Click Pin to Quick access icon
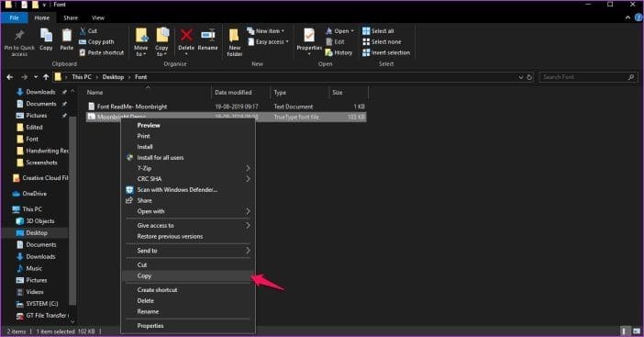This screenshot has height=337, width=644. pyautogui.click(x=19, y=36)
